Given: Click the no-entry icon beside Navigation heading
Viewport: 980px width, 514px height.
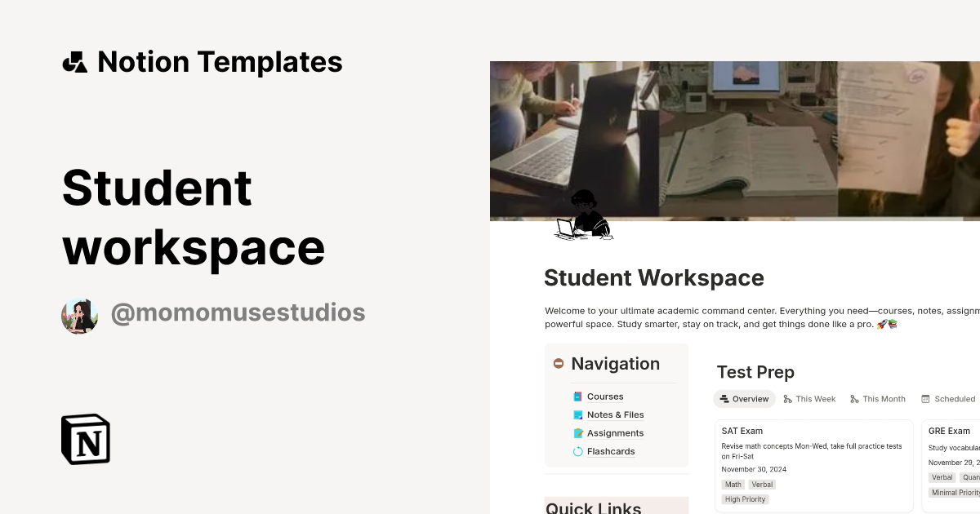Looking at the screenshot, I should pos(559,364).
